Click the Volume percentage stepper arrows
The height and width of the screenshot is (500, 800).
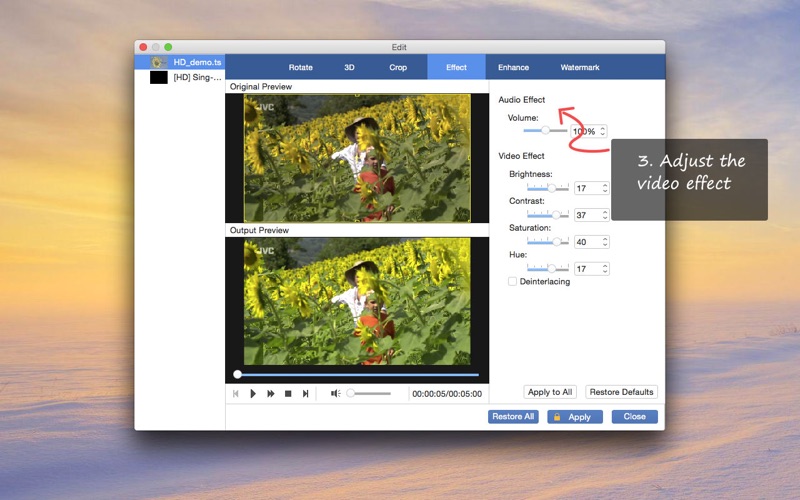pos(602,131)
